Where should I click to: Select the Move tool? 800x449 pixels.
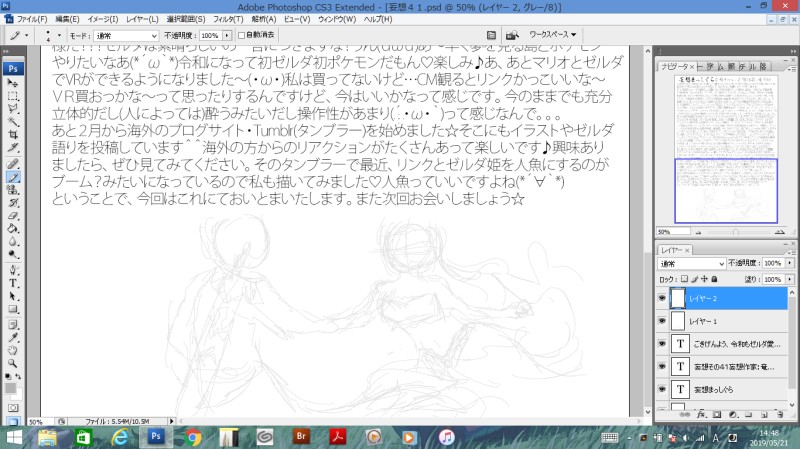(x=13, y=83)
